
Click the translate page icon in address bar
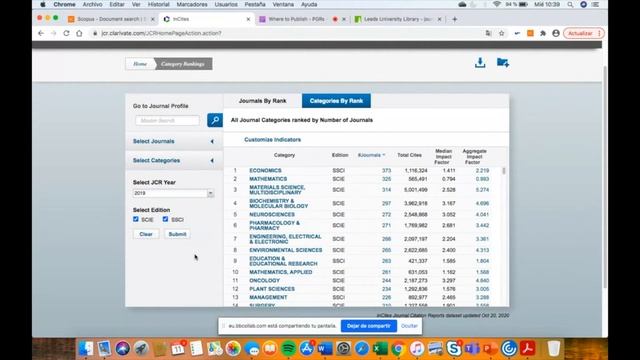coord(488,33)
